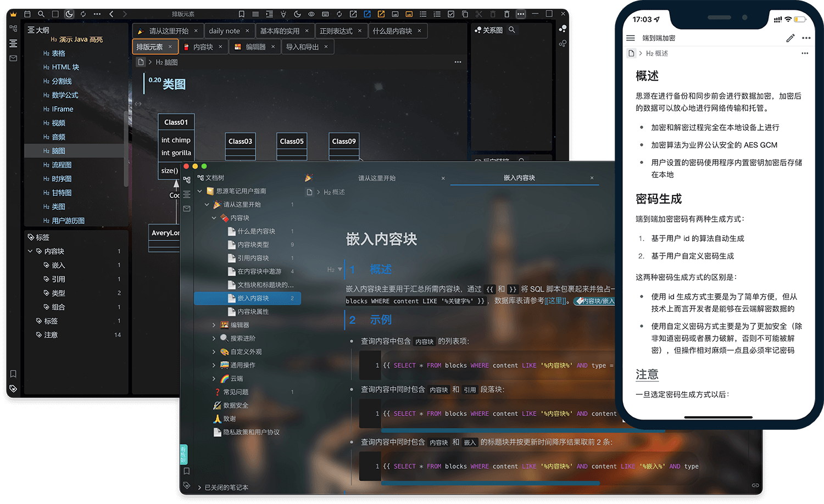Switch to the daily note tab

click(x=224, y=31)
